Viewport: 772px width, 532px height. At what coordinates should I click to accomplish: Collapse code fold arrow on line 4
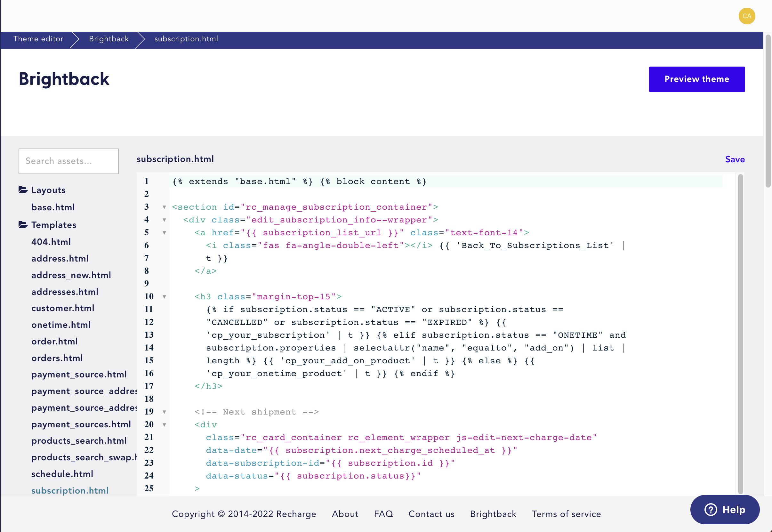point(164,220)
